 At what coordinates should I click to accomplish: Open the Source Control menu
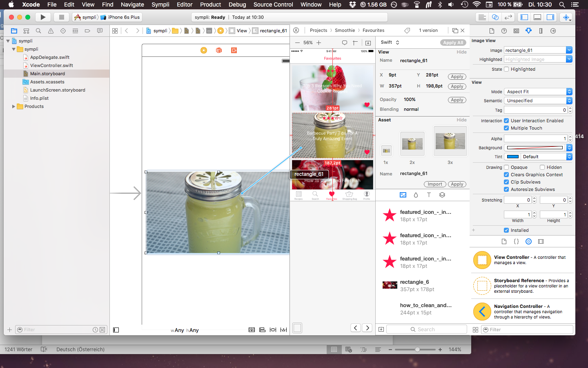click(x=273, y=4)
